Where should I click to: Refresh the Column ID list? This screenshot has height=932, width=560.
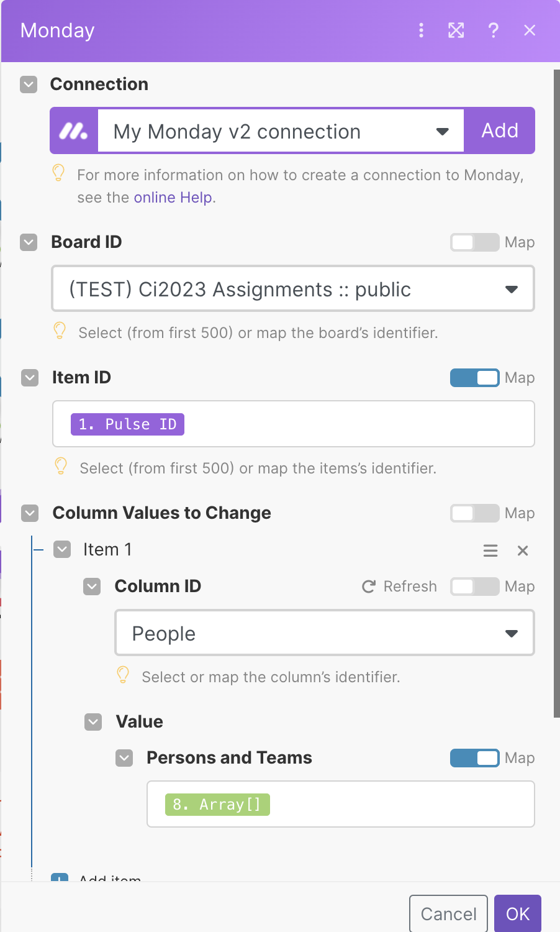tap(399, 587)
